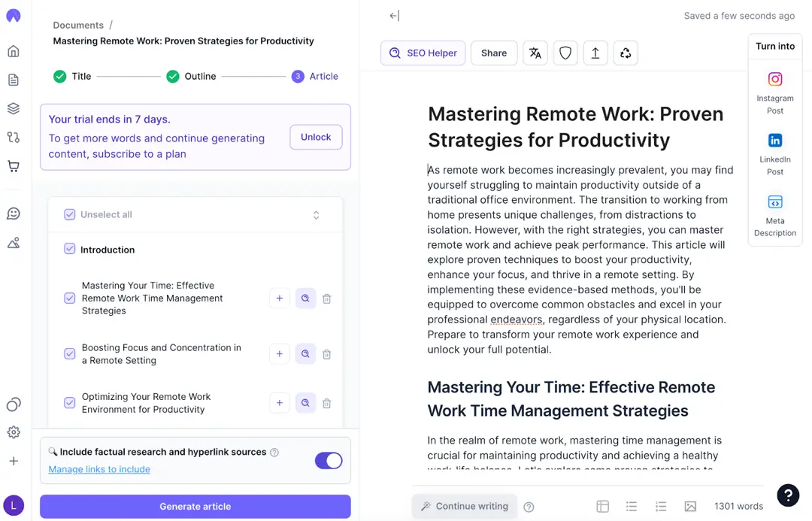Research the Boosting Focus and Concentration section

click(305, 353)
